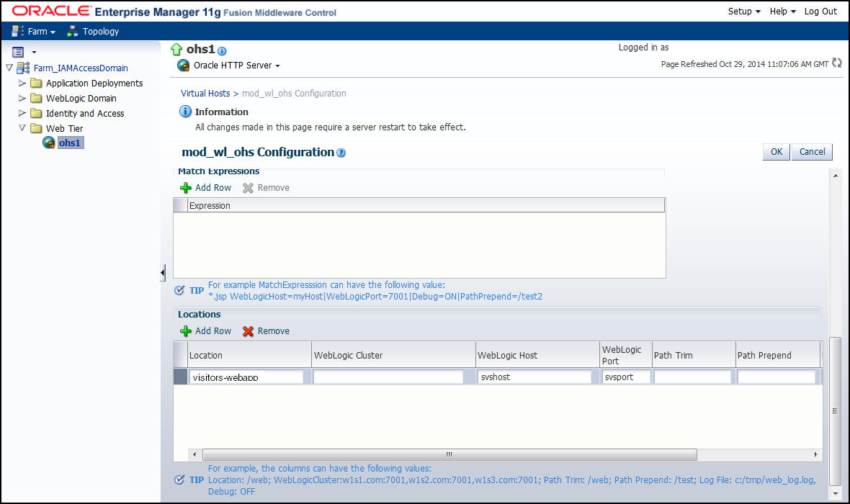This screenshot has width=850, height=504.
Task: Click the navigation tree view icon
Action: [18, 52]
